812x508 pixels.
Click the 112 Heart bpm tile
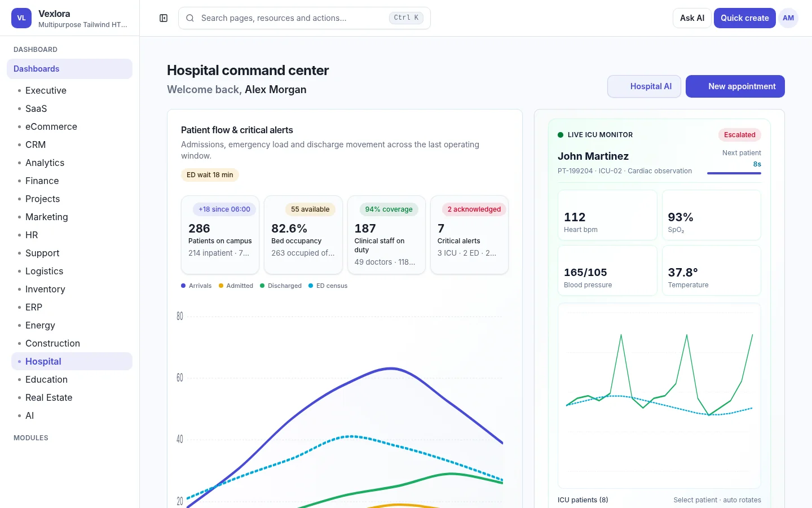pyautogui.click(x=607, y=215)
